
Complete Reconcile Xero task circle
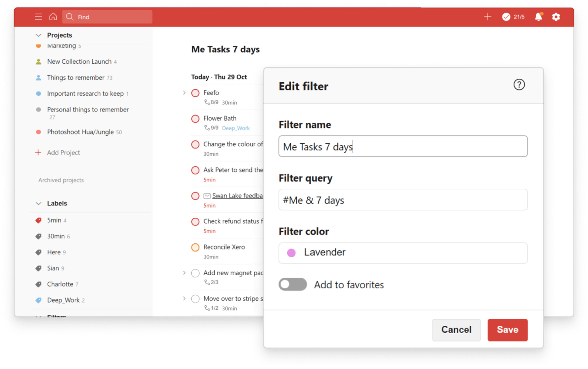pos(195,247)
